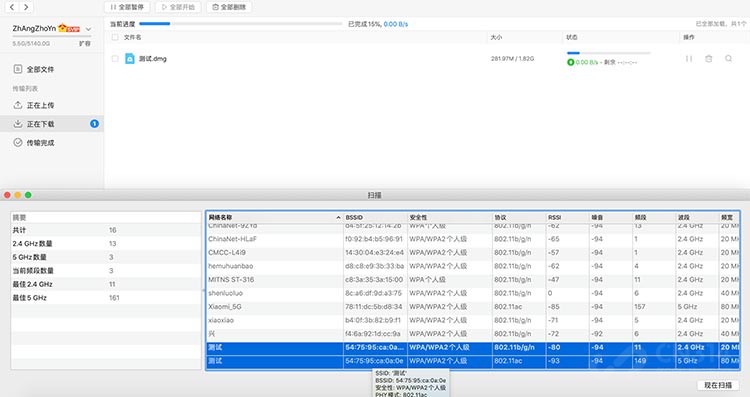
Task: Select the ChinaNet-HLaF network row
Action: pos(473,239)
